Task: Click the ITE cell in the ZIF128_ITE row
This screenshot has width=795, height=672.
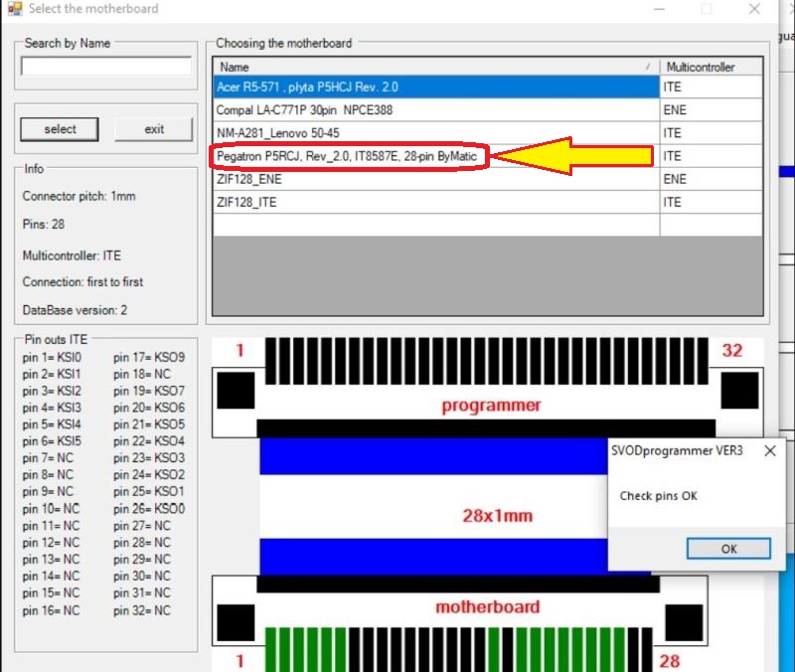Action: (711, 203)
